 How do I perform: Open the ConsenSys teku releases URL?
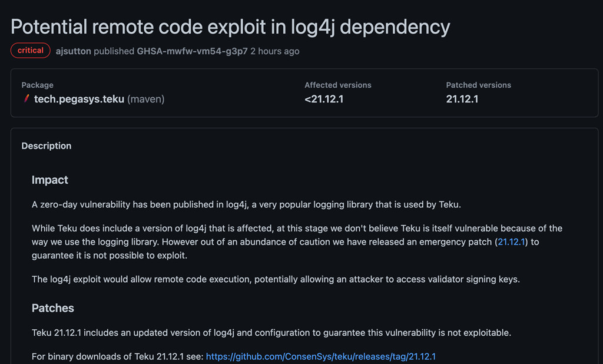point(321,356)
